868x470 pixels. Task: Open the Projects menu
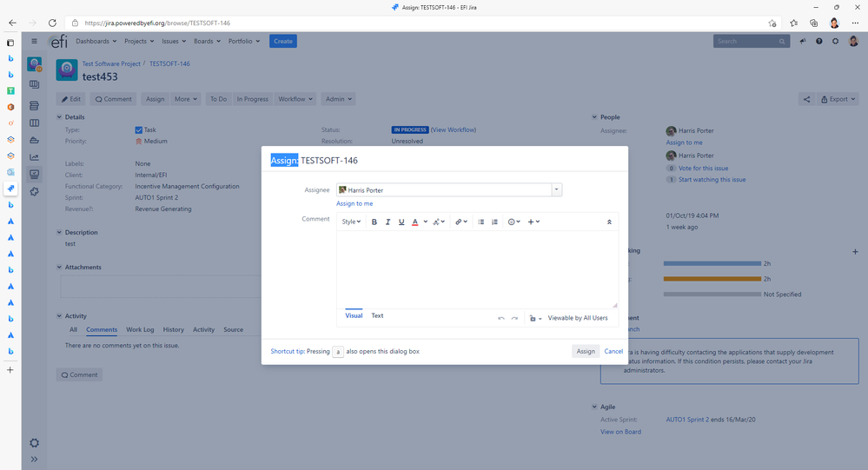pyautogui.click(x=139, y=42)
